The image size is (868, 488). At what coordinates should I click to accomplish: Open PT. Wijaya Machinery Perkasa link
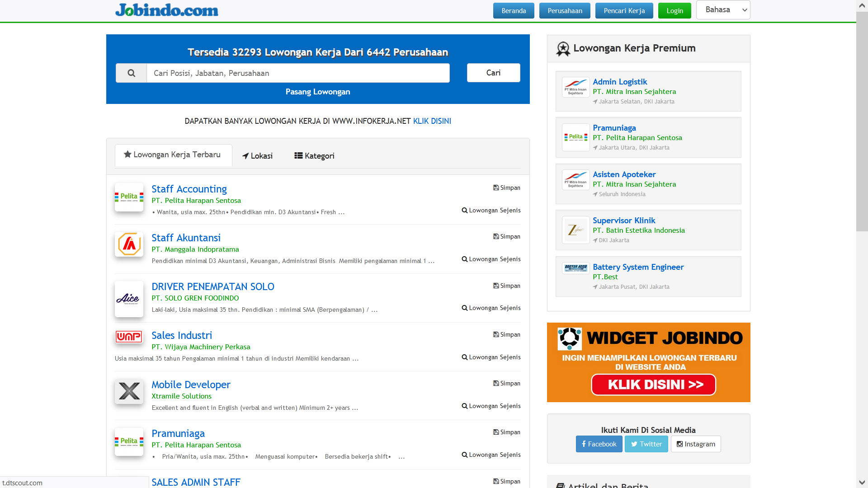pyautogui.click(x=201, y=347)
